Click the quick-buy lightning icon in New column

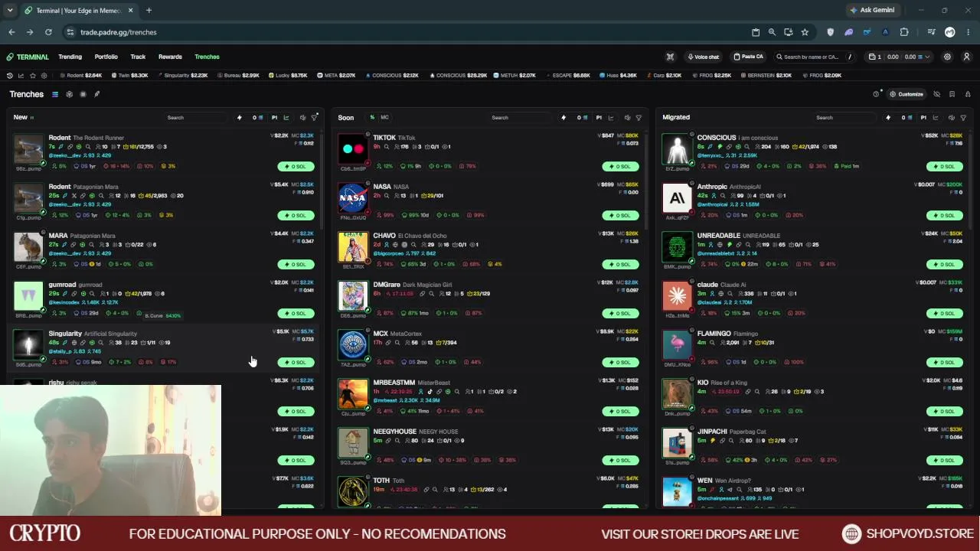[239, 117]
